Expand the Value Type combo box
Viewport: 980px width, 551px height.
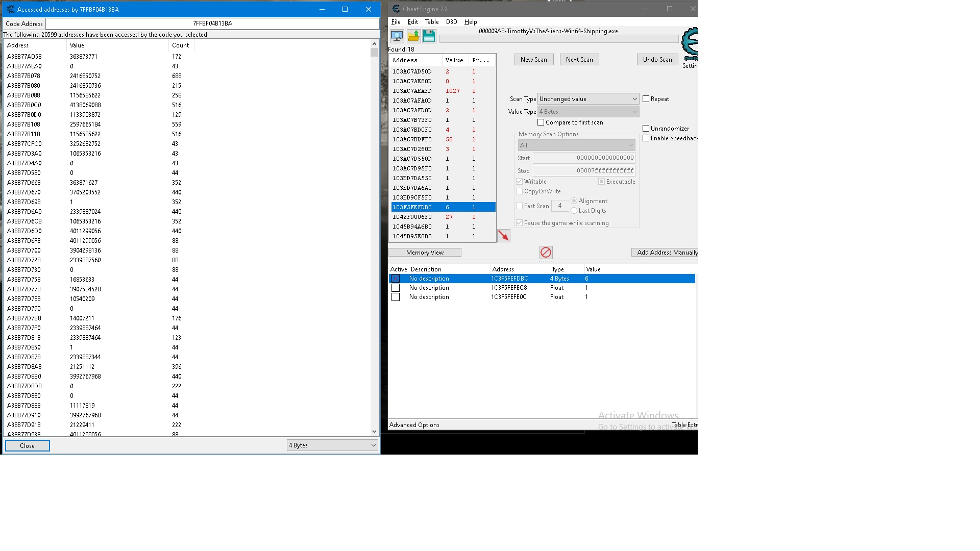(588, 112)
